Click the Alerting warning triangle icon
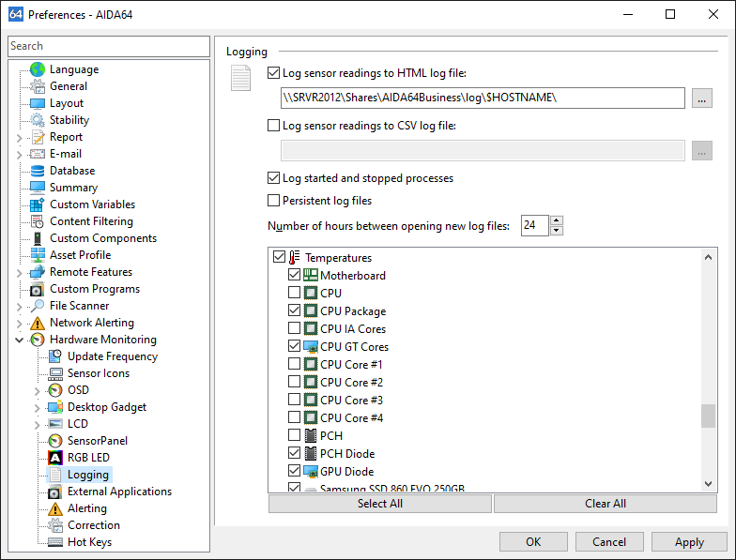Image resolution: width=736 pixels, height=560 pixels. 55,508
